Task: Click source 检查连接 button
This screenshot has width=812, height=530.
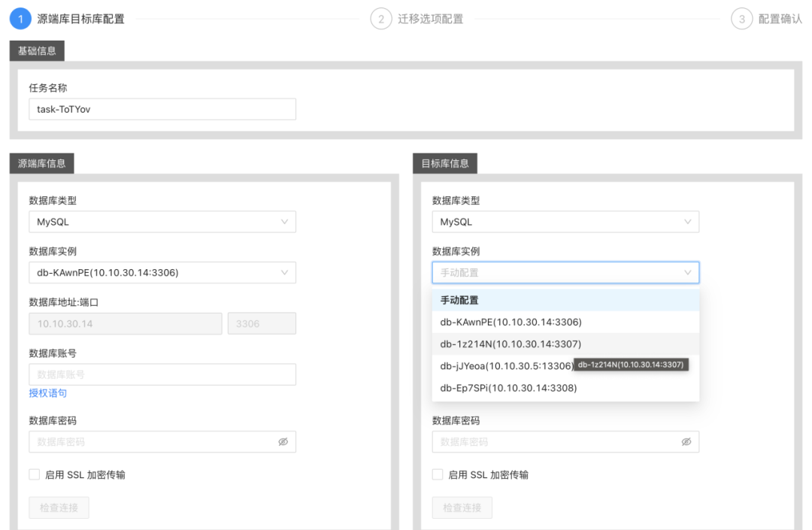Action: point(59,507)
